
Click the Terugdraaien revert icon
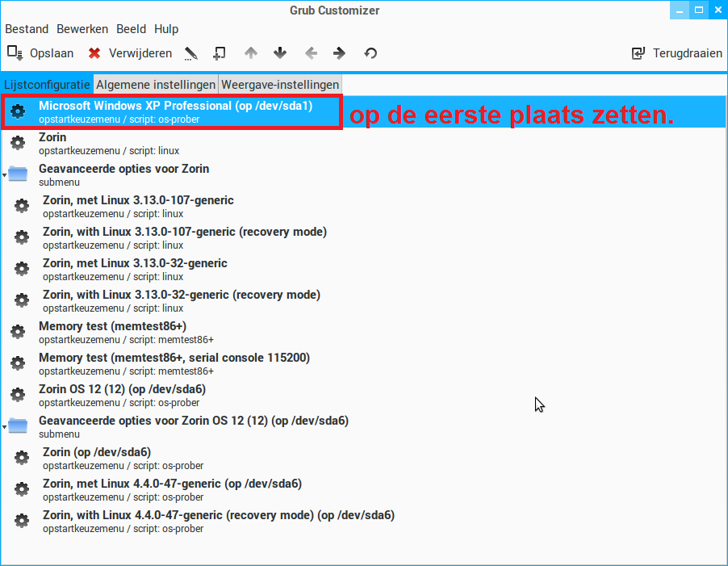tap(638, 53)
